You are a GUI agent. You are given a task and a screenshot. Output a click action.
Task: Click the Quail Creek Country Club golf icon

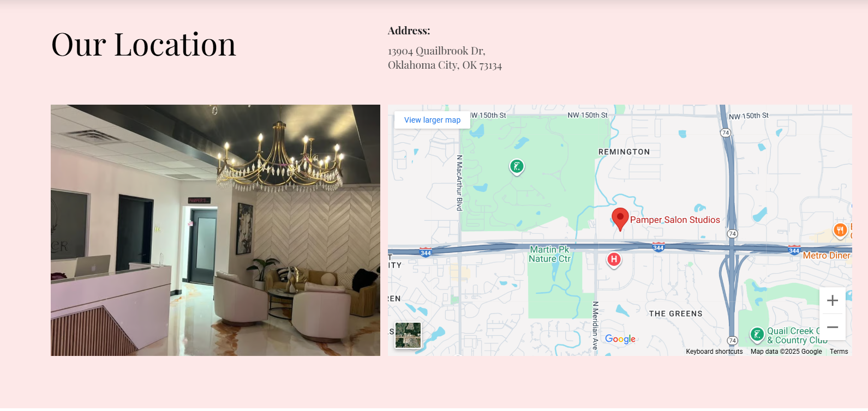click(757, 335)
